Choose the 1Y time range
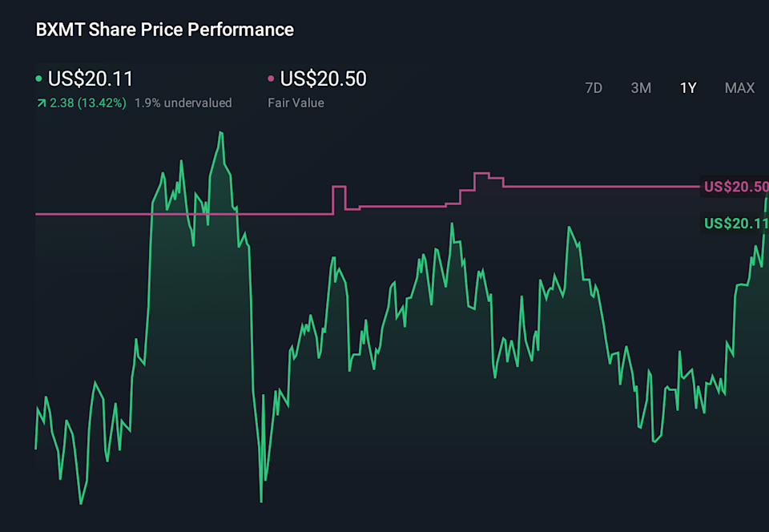Viewport: 769px width, 532px height. click(688, 88)
